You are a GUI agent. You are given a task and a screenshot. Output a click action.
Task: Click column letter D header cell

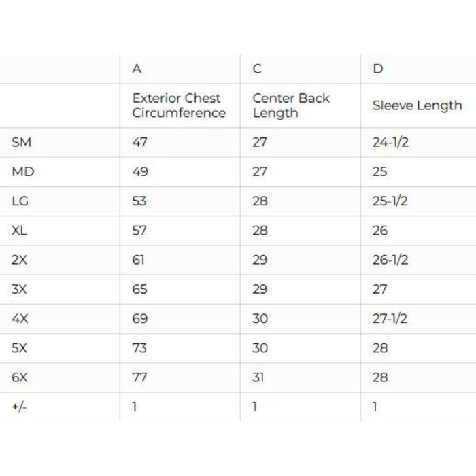(x=378, y=69)
